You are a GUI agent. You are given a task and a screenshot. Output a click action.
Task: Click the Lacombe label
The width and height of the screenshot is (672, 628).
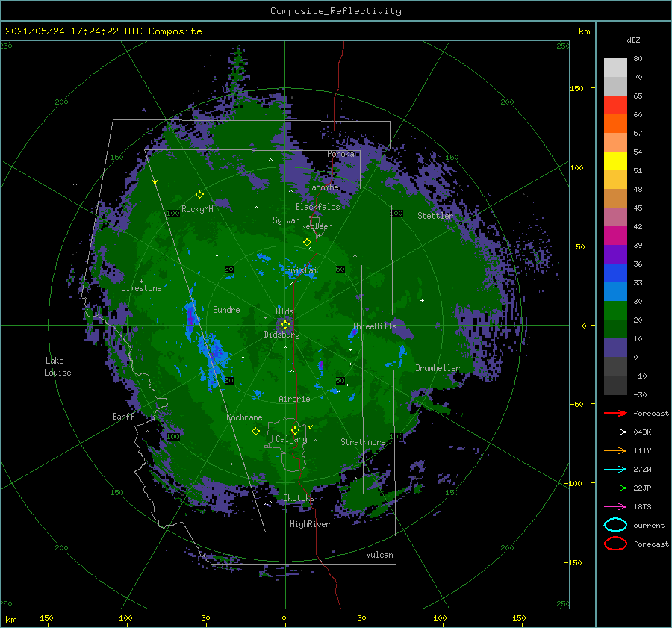[323, 187]
